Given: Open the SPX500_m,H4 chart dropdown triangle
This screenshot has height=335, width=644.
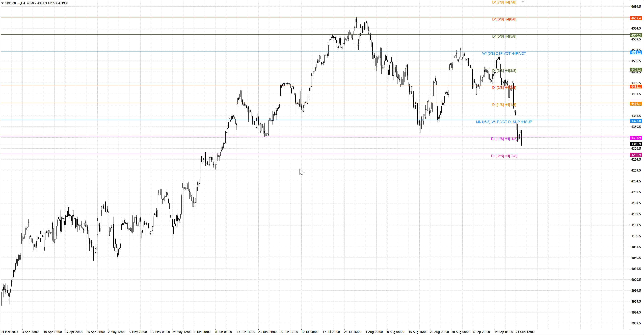Looking at the screenshot, I should 3,3.
